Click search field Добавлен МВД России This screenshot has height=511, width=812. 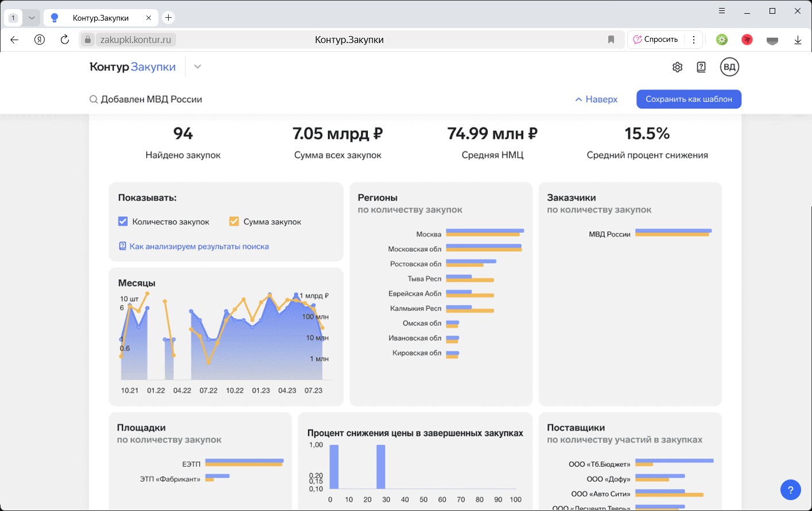[151, 99]
